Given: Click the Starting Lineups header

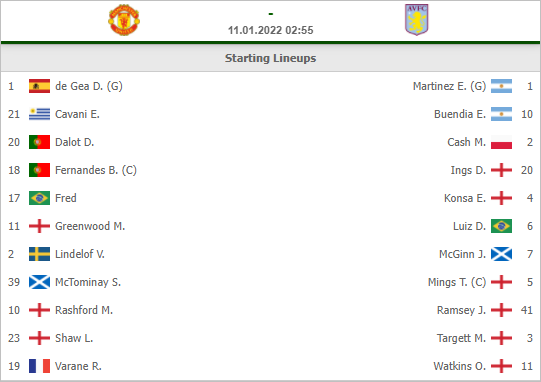Looking at the screenshot, I should coord(270,58).
